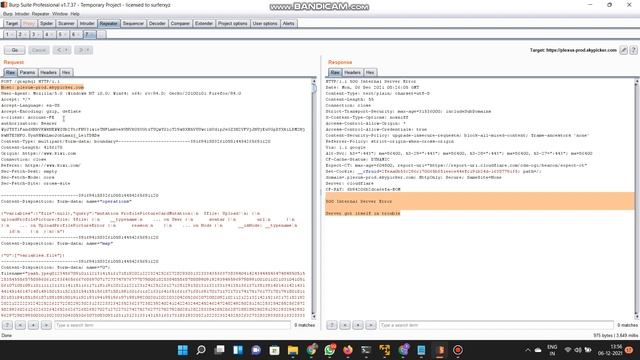640x360 pixels.
Task: Switch to the Intruder tool tab
Action: 87,24
